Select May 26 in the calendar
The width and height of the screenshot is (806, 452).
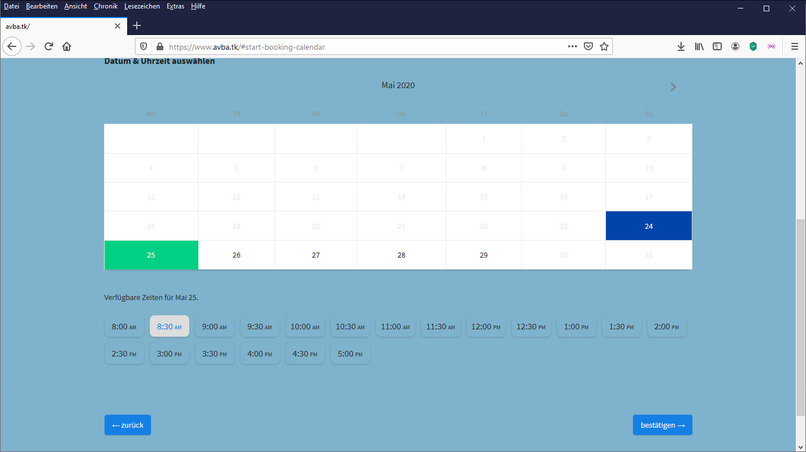pos(236,255)
